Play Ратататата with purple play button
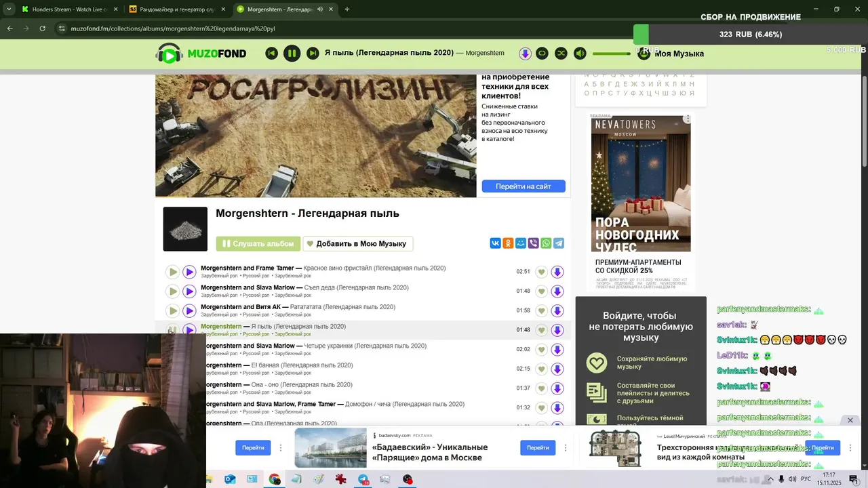Viewport: 868px width, 488px height. pyautogui.click(x=189, y=310)
